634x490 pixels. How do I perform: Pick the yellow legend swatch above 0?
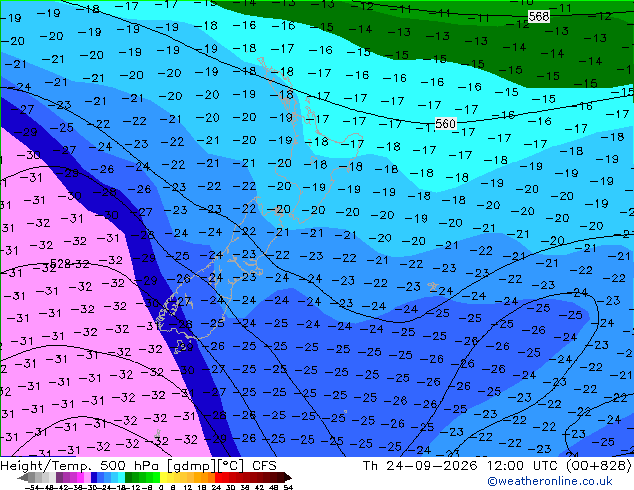coord(163,477)
